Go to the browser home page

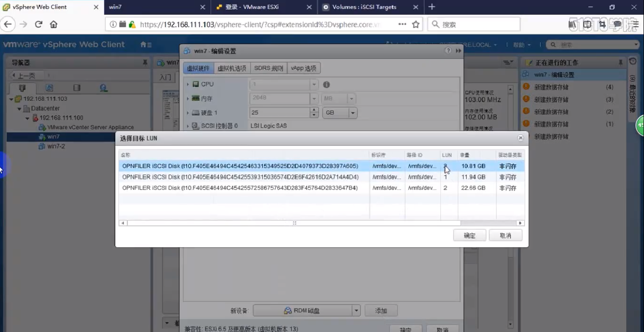tap(54, 24)
